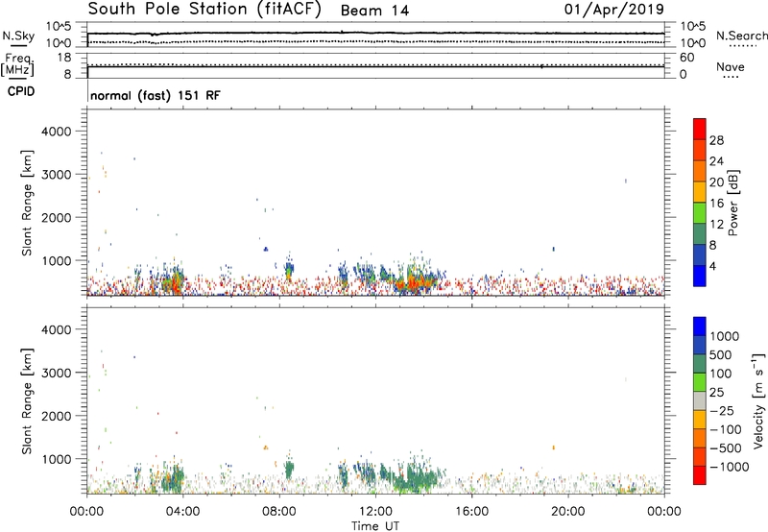The width and height of the screenshot is (768, 532).
Task: Click the '18' frequency axis tick label
Action: 64,58
